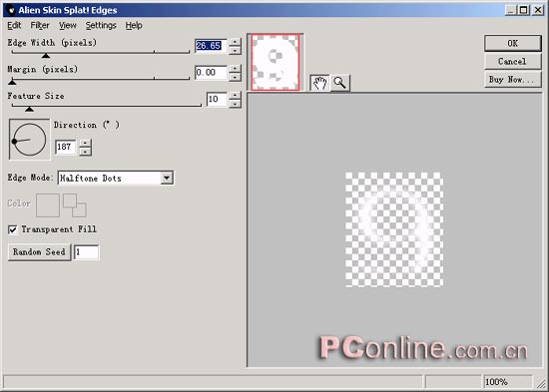The image size is (549, 392).
Task: Increase Margin with up arrow
Action: click(x=236, y=69)
